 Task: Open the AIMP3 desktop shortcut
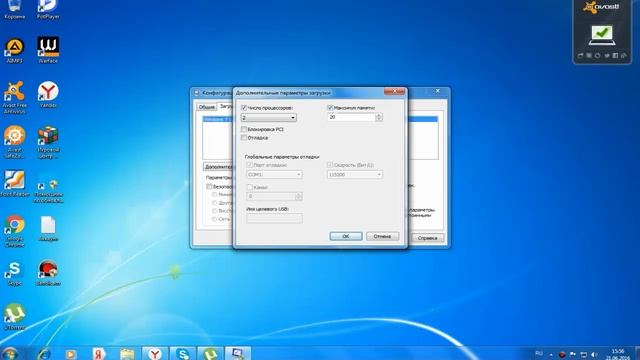tap(15, 51)
